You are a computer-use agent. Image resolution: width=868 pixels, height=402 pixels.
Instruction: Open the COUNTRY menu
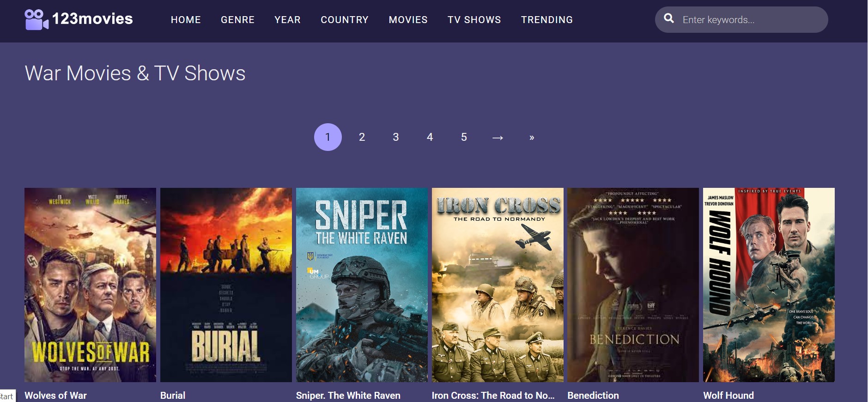click(x=345, y=20)
